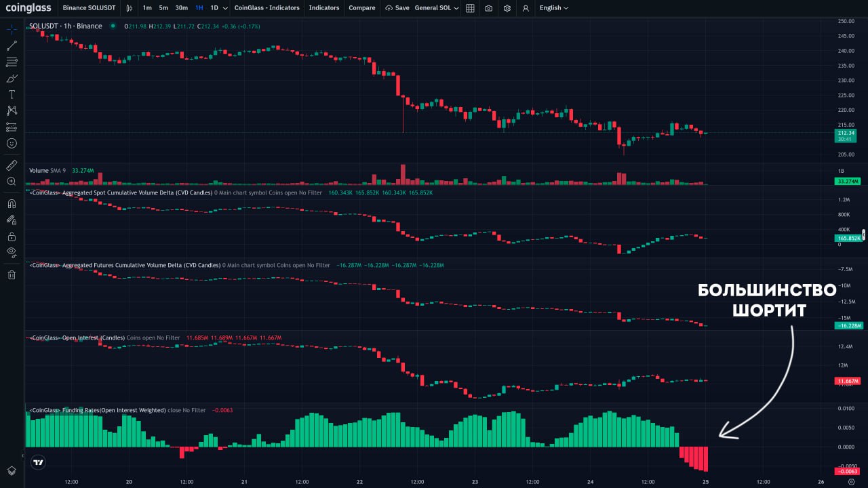Take a chart snapshot with camera icon
The width and height of the screenshot is (868, 488).
pyautogui.click(x=489, y=8)
